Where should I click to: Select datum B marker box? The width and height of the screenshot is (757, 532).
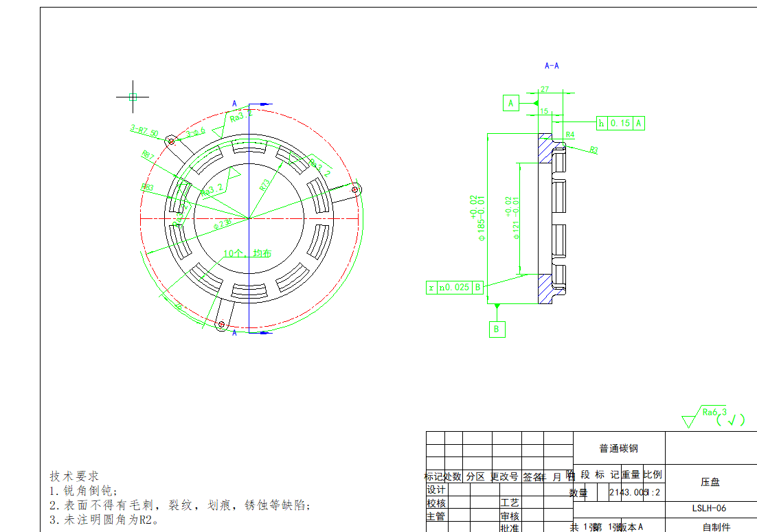pos(497,329)
